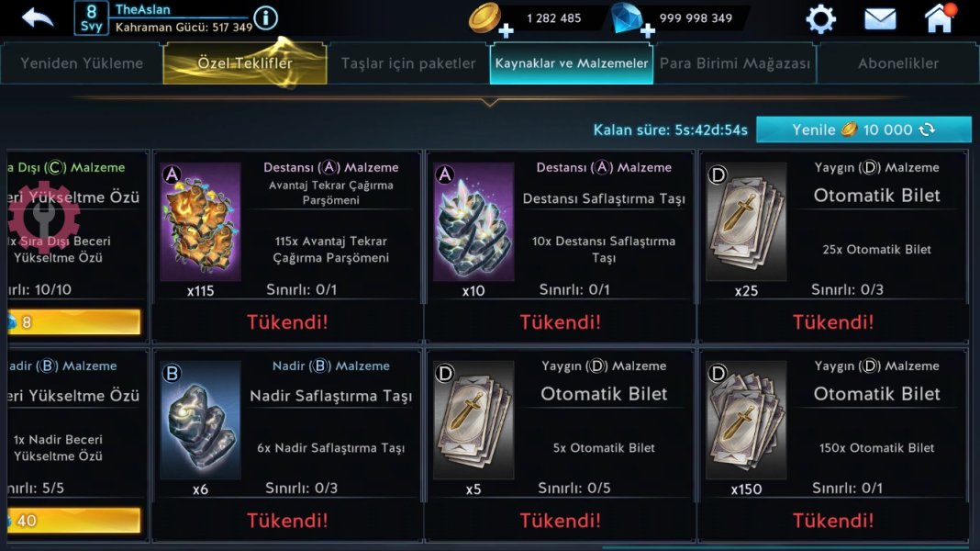Switch to the Yeniden Yükleme tab
The width and height of the screenshot is (980, 551).
82,63
